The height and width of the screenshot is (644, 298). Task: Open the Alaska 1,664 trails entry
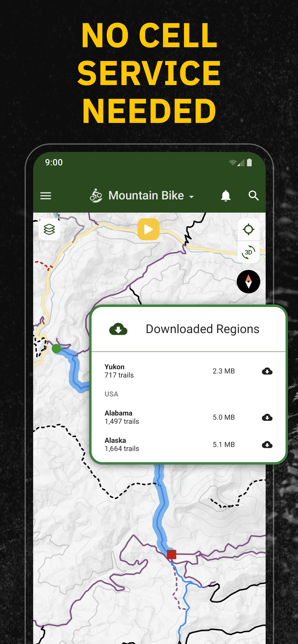click(122, 445)
